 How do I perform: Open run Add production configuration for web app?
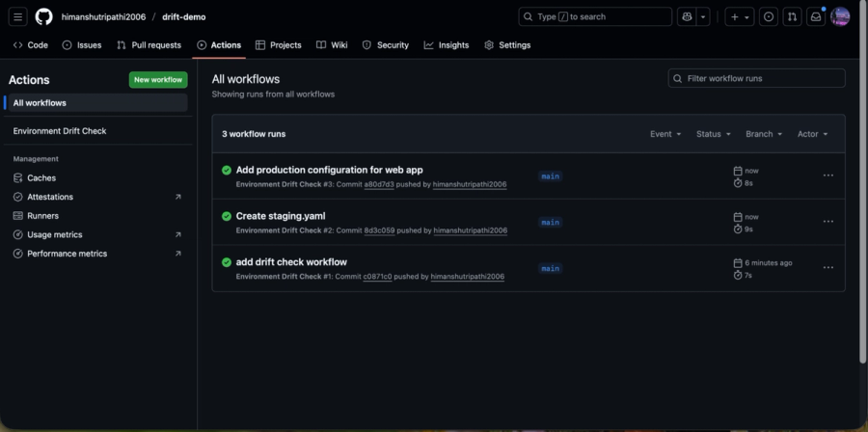point(330,170)
